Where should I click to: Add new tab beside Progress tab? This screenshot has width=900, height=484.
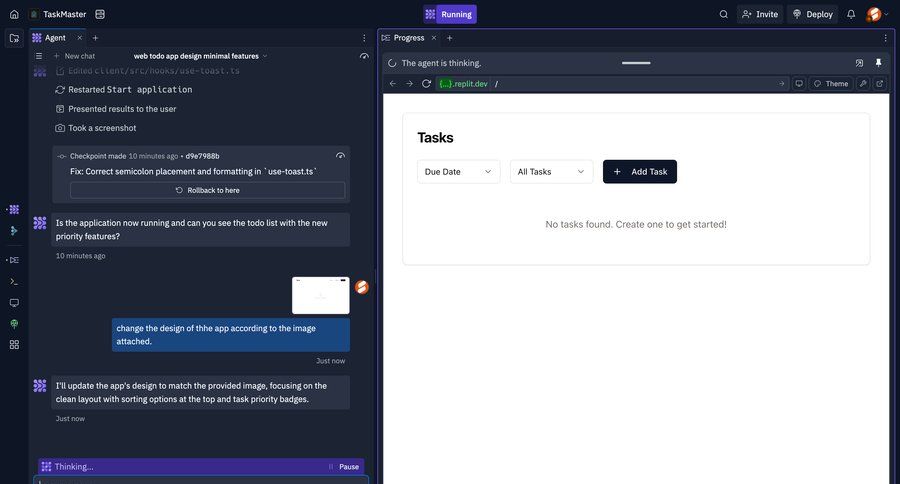(449, 38)
